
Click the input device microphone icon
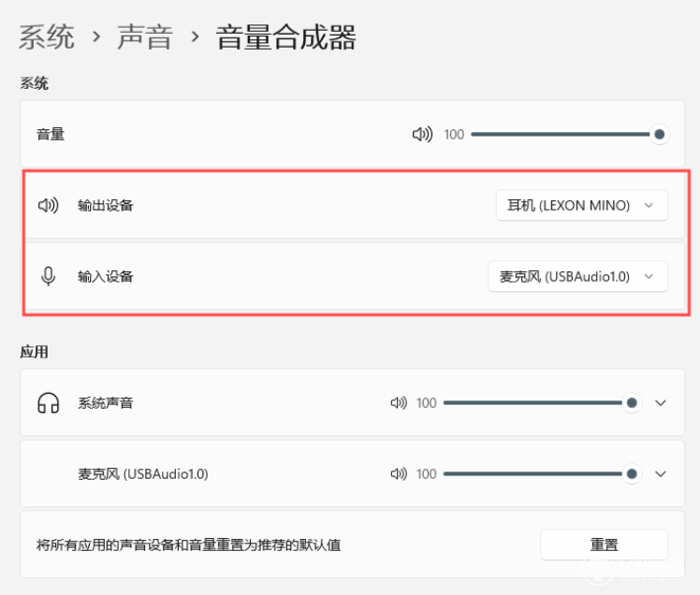tap(49, 276)
